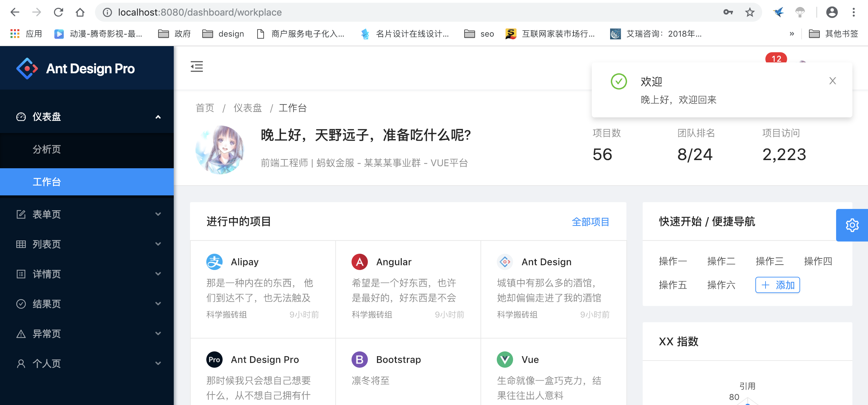The image size is (868, 405).
Task: Click the Ant Design Pro logo
Action: coord(27,69)
